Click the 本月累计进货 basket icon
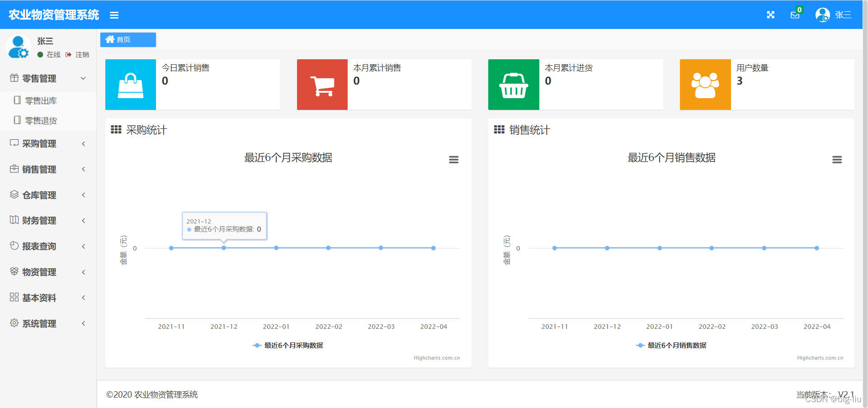Image resolution: width=868 pixels, height=408 pixels. [514, 85]
